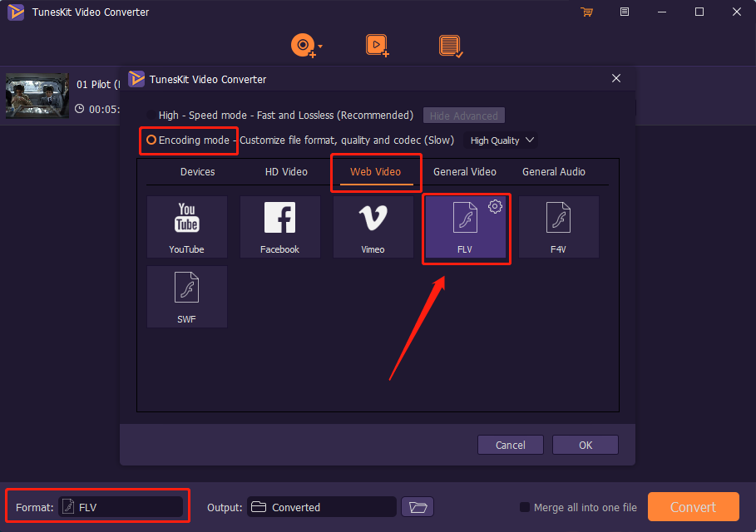The image size is (756, 532).
Task: Click the video duration clock icon
Action: pos(80,109)
